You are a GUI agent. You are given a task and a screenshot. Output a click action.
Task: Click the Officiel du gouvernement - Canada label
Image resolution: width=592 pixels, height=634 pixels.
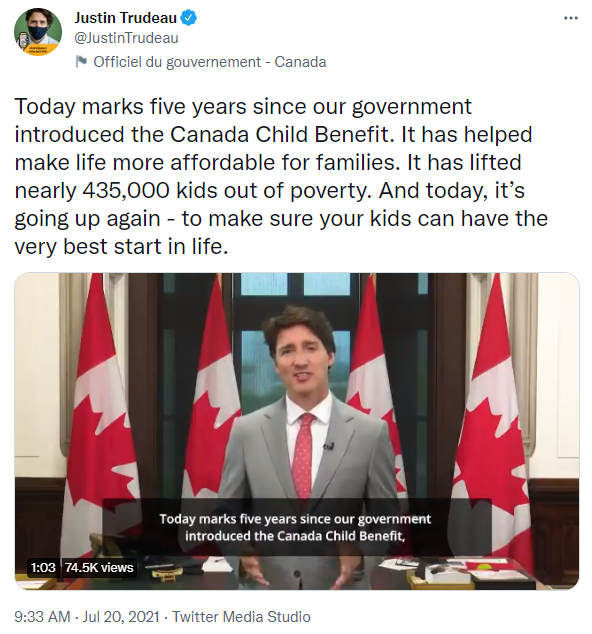[x=209, y=62]
